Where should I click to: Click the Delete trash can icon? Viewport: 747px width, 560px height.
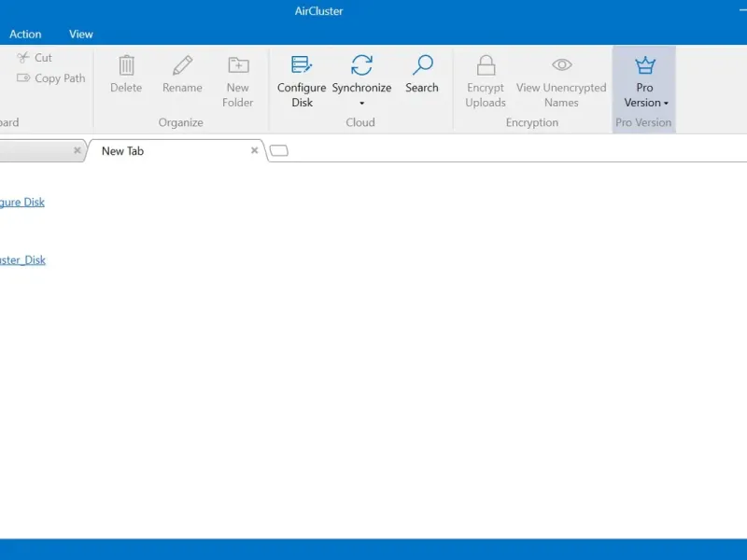tap(126, 65)
